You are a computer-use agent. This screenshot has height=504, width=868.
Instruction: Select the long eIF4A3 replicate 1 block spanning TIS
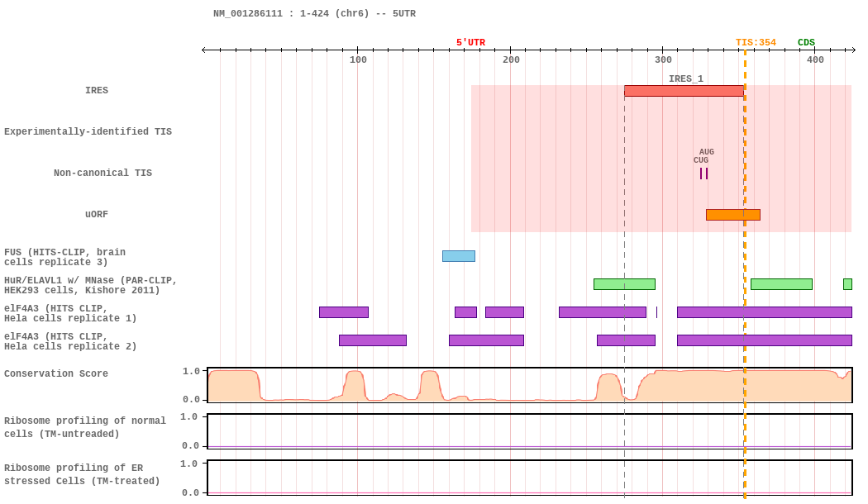[765, 312]
